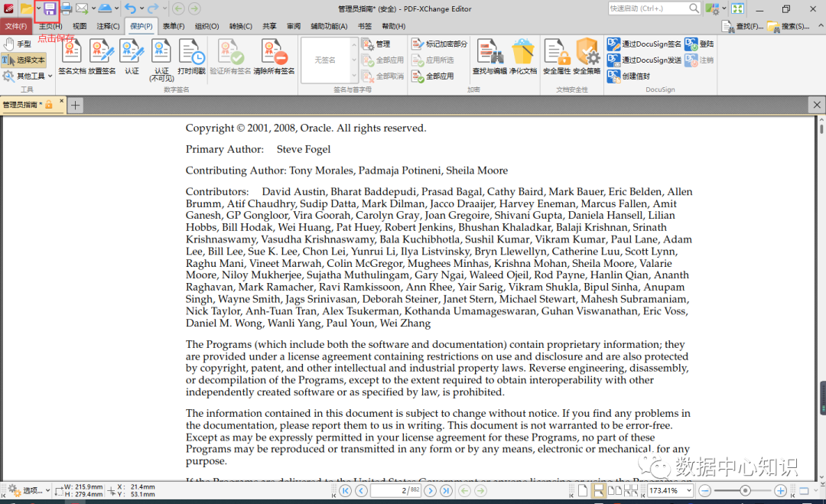Image resolution: width=826 pixels, height=504 pixels.
Task: Expand the email dropdown arrow
Action: (93, 8)
